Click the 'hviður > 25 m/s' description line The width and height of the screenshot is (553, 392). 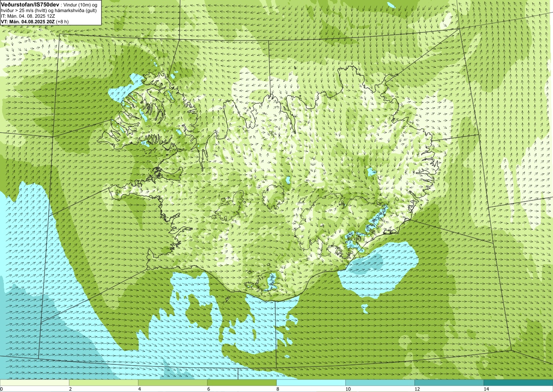tap(49, 10)
